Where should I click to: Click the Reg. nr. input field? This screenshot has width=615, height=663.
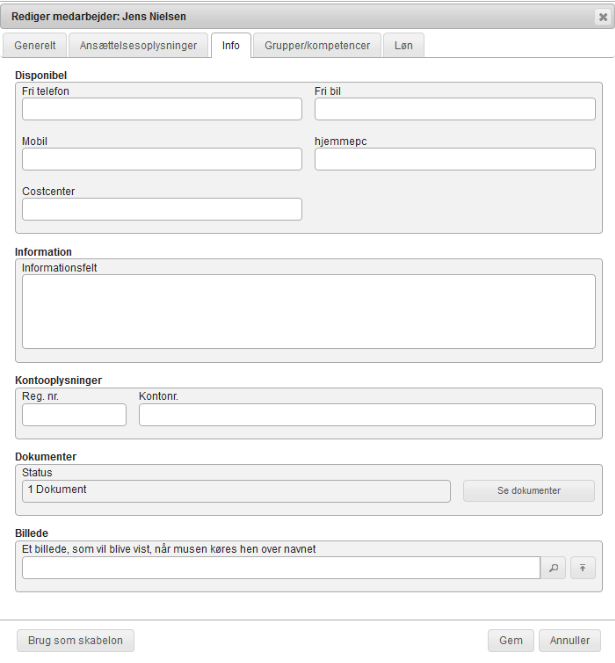click(x=74, y=415)
